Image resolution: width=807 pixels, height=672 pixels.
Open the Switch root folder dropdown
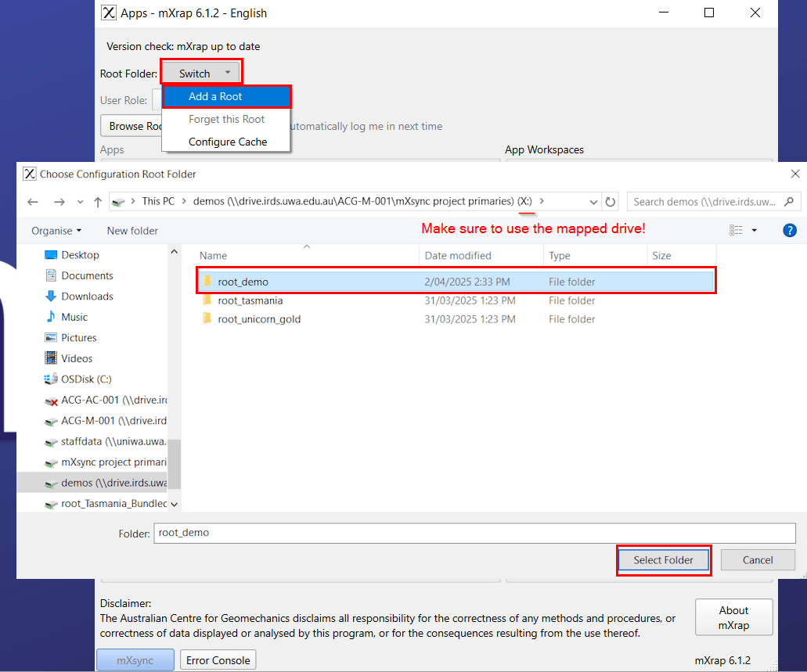(x=201, y=74)
